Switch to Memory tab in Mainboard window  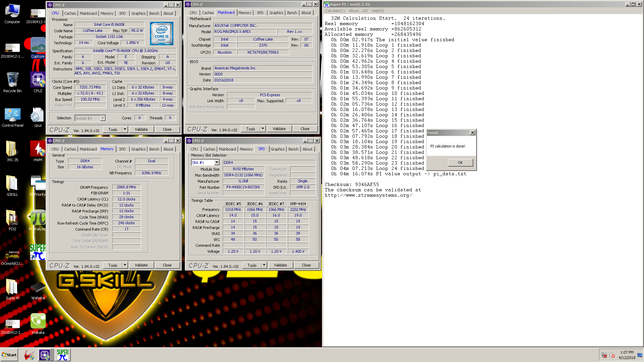(245, 13)
